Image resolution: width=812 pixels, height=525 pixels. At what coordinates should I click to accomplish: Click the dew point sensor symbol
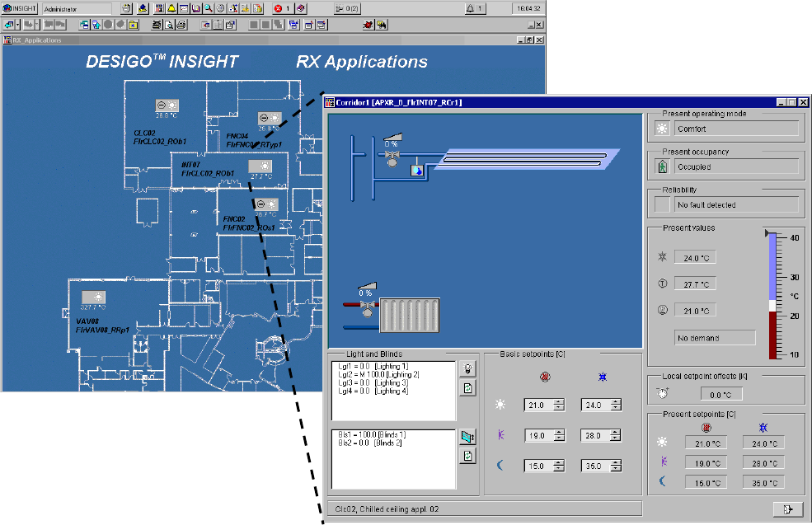tap(417, 171)
